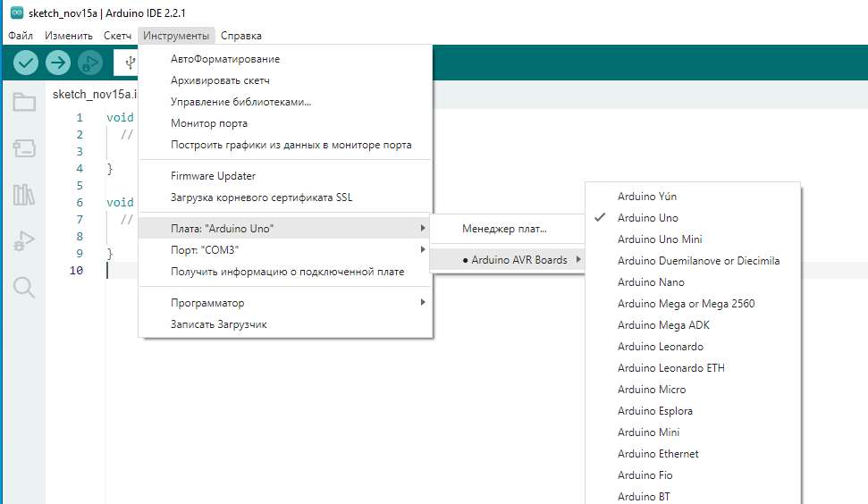Choose Записать Загрузчик

pyautogui.click(x=285, y=324)
